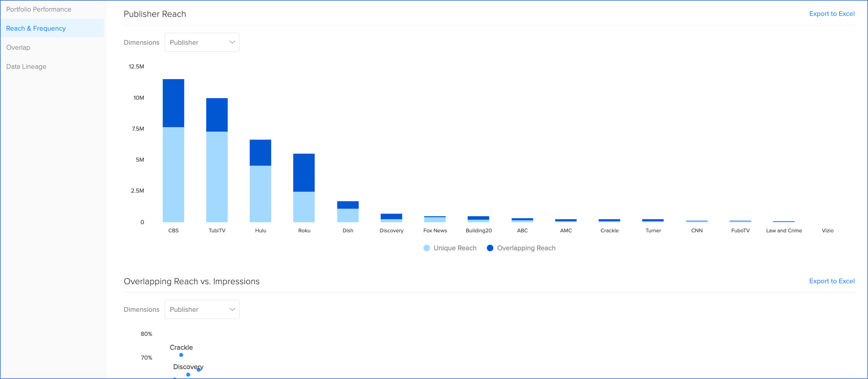Select Portfolio Performance in the sidebar
Image resolution: width=868 pixels, height=379 pixels.
38,9
